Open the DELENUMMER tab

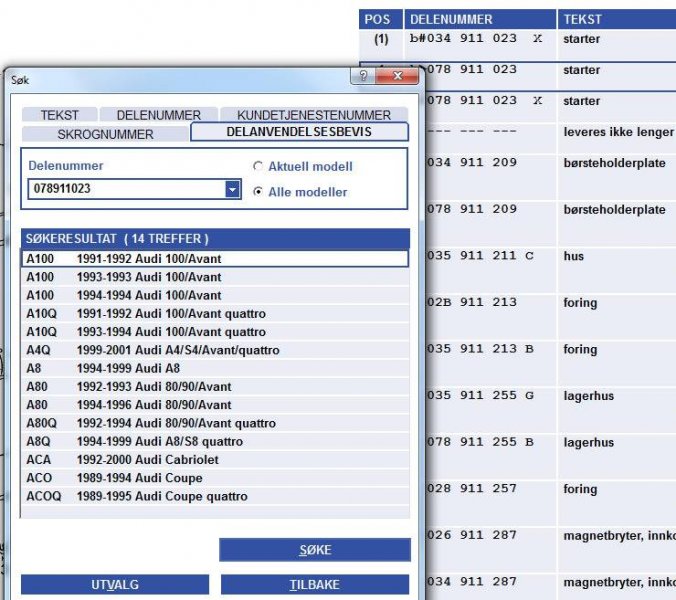158,116
